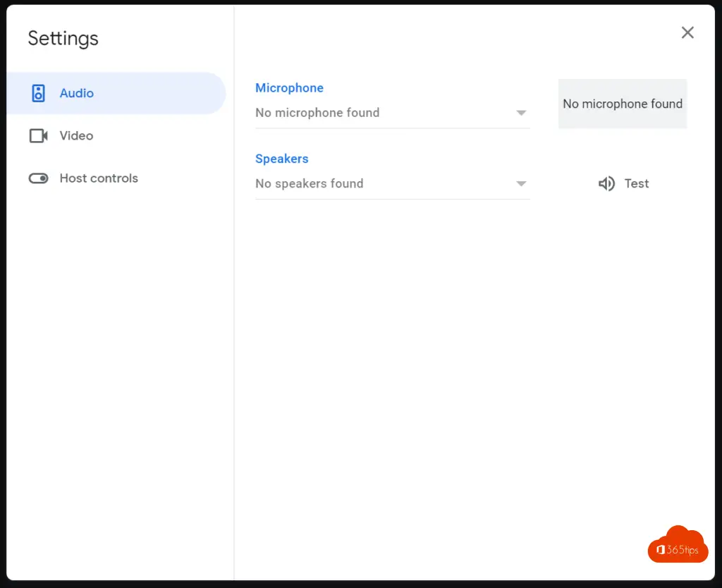Click the Host controls toggle icon
Image resolution: width=722 pixels, height=588 pixels.
[38, 178]
